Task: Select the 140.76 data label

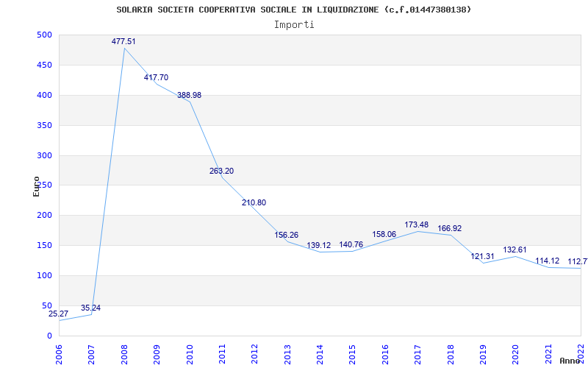Action: pyautogui.click(x=351, y=245)
